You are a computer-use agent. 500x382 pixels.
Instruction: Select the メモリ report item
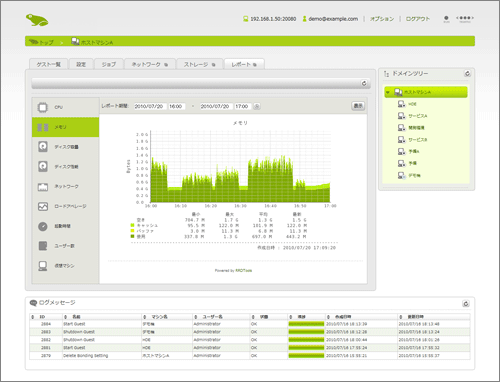66,127
